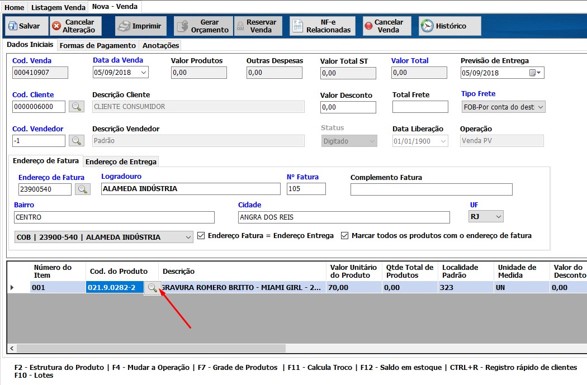Click the Valor Desconto field

(x=348, y=107)
